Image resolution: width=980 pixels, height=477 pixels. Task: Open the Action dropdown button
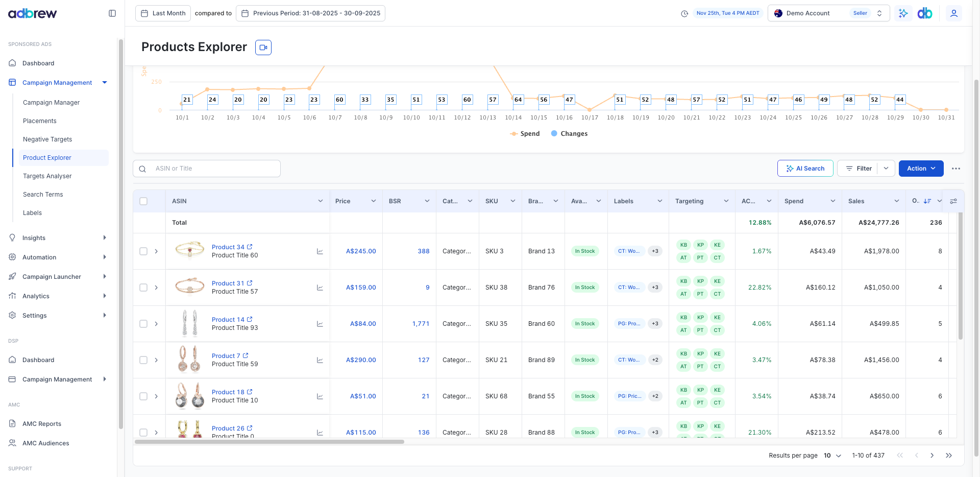[x=921, y=169]
